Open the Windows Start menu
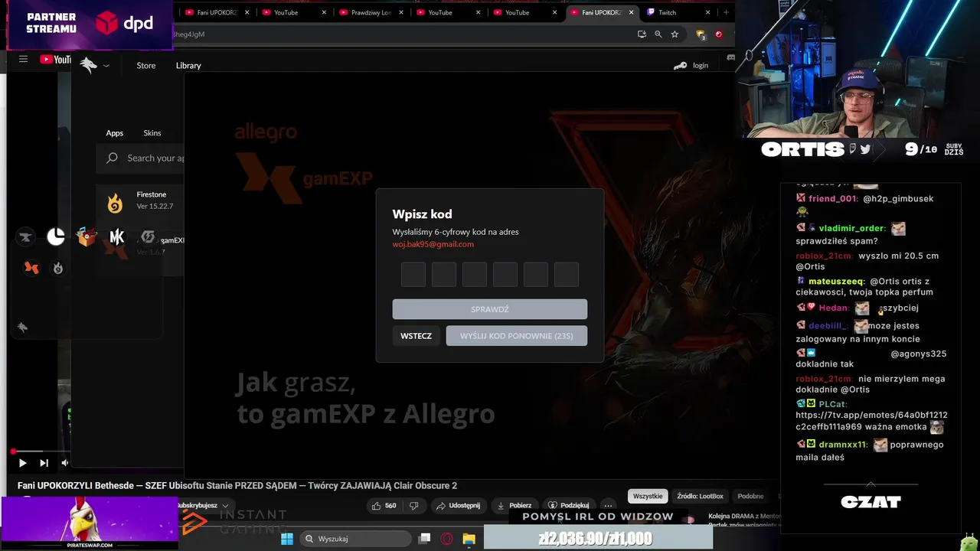980x551 pixels. coord(286,539)
